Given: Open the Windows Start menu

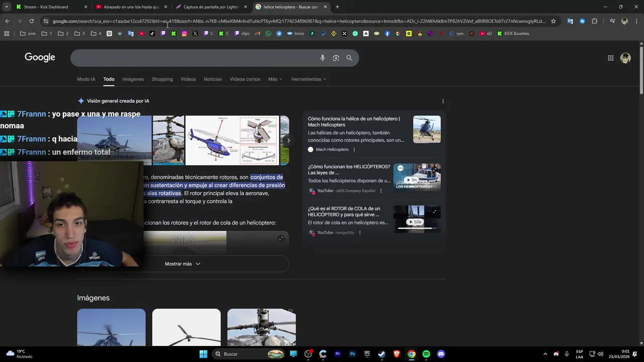Looking at the screenshot, I should (x=203, y=354).
